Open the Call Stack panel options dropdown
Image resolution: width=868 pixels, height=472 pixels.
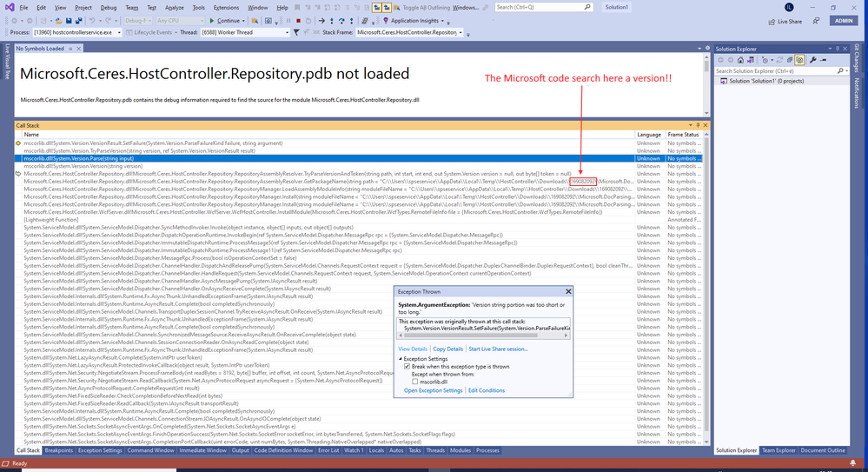pos(690,125)
